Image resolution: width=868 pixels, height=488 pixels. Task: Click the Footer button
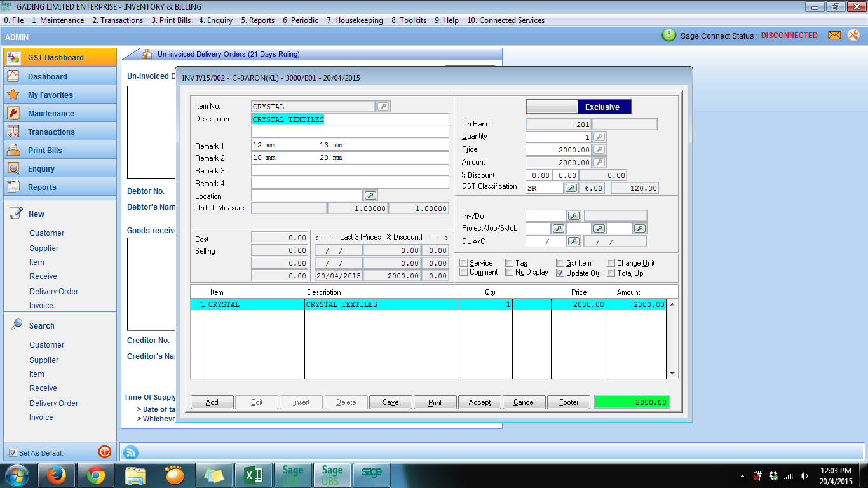point(569,402)
